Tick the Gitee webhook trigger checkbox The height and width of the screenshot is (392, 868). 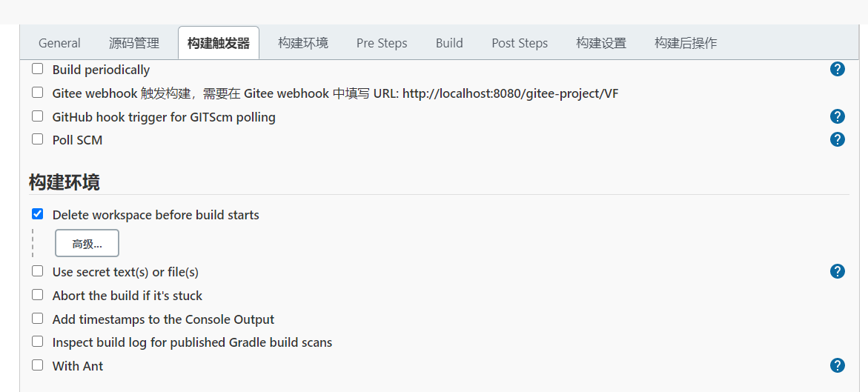[38, 93]
